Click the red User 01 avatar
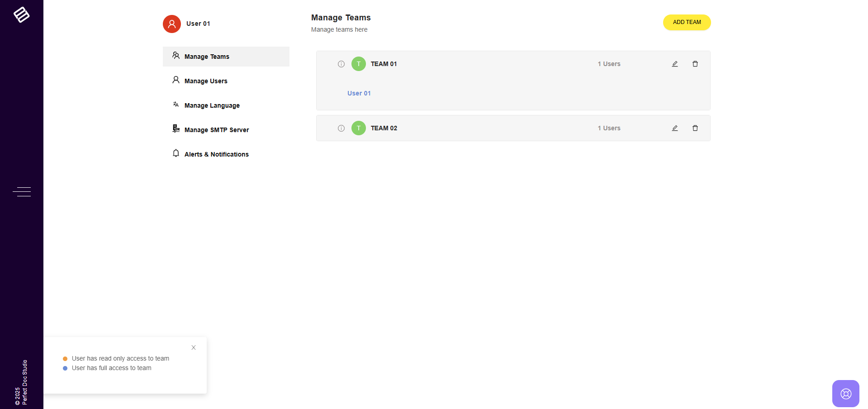 pos(172,24)
